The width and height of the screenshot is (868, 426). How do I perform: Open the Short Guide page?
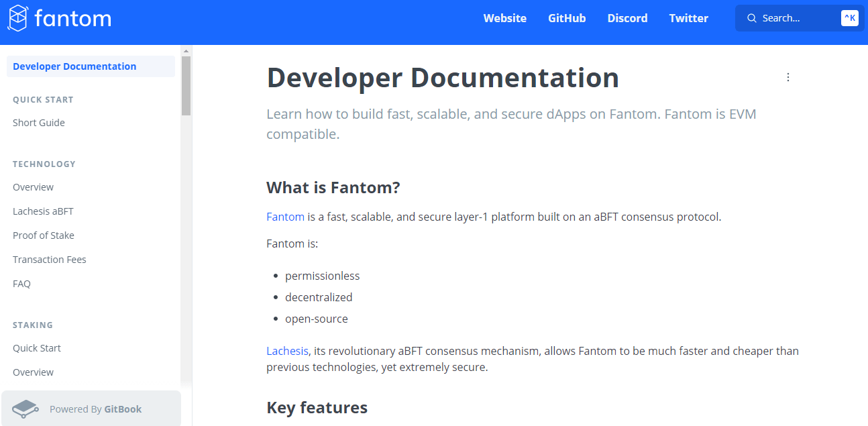pyautogui.click(x=39, y=123)
